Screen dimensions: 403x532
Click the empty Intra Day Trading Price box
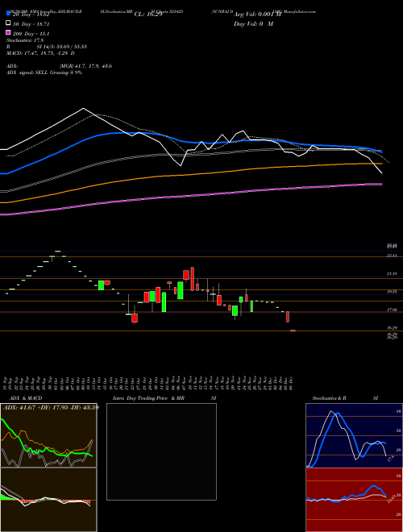pyautogui.click(x=161, y=451)
